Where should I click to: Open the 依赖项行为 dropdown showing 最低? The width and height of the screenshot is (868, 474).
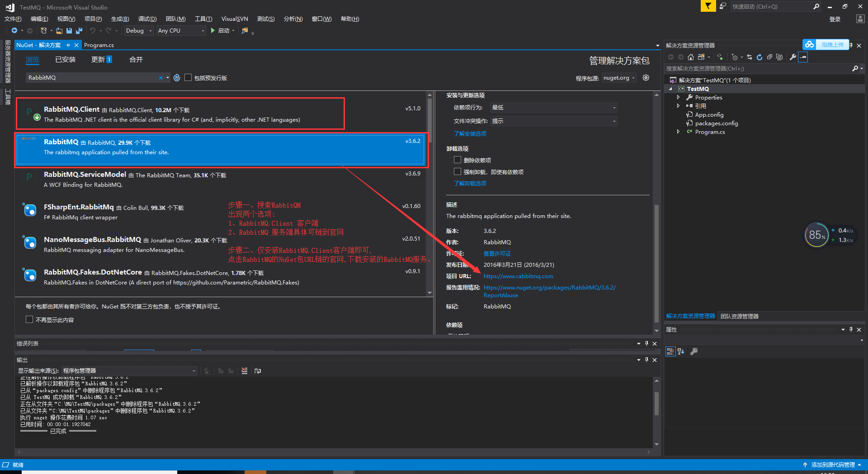[x=554, y=108]
